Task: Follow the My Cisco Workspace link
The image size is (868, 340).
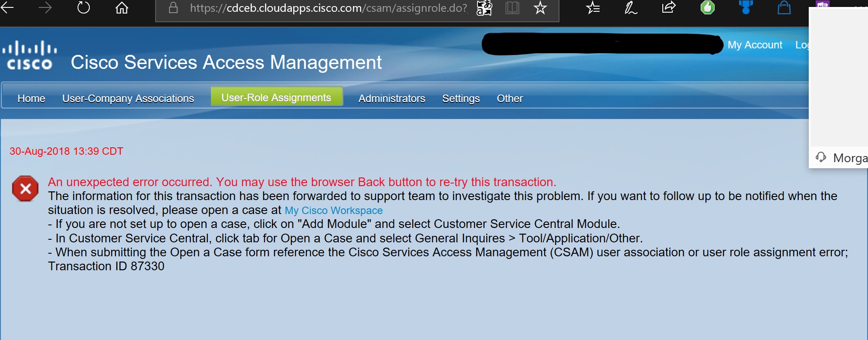Action: click(x=334, y=211)
